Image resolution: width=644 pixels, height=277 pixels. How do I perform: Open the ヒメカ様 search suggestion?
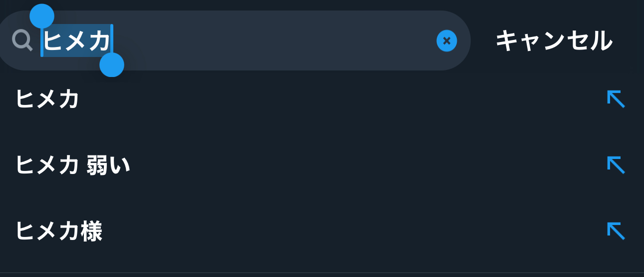click(58, 231)
